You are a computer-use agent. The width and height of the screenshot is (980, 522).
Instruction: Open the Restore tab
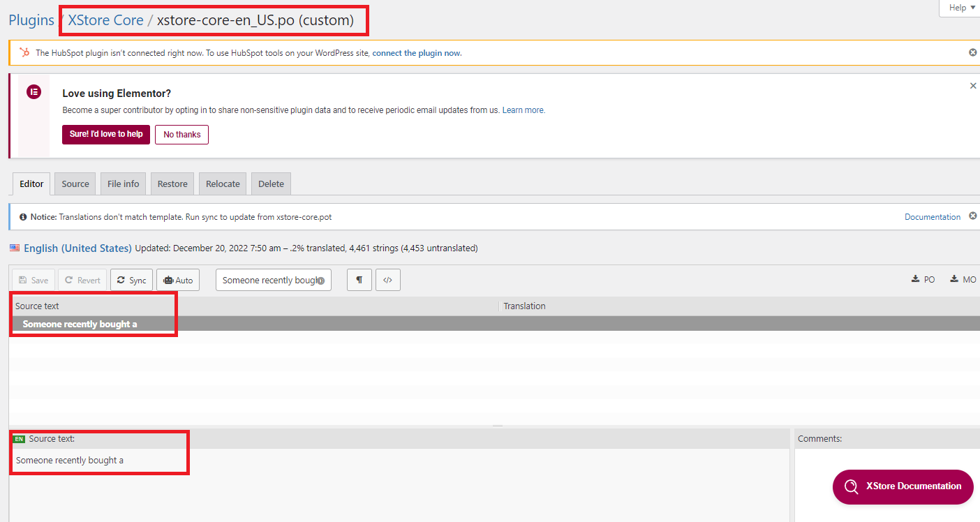click(x=172, y=184)
